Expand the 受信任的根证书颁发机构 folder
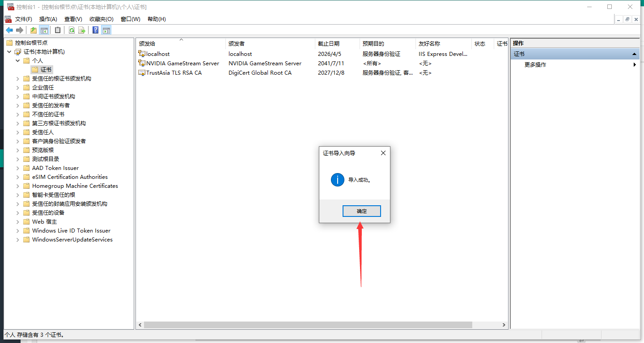 coord(18,79)
